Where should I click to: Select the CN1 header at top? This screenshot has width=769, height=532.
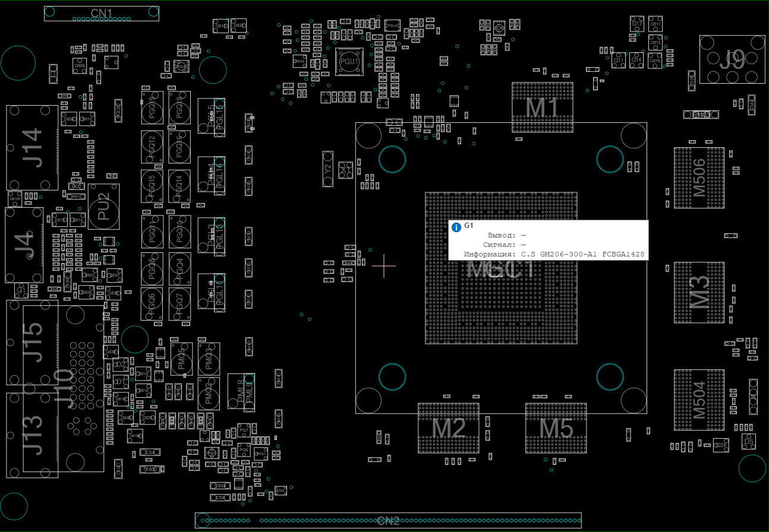pyautogui.click(x=102, y=14)
